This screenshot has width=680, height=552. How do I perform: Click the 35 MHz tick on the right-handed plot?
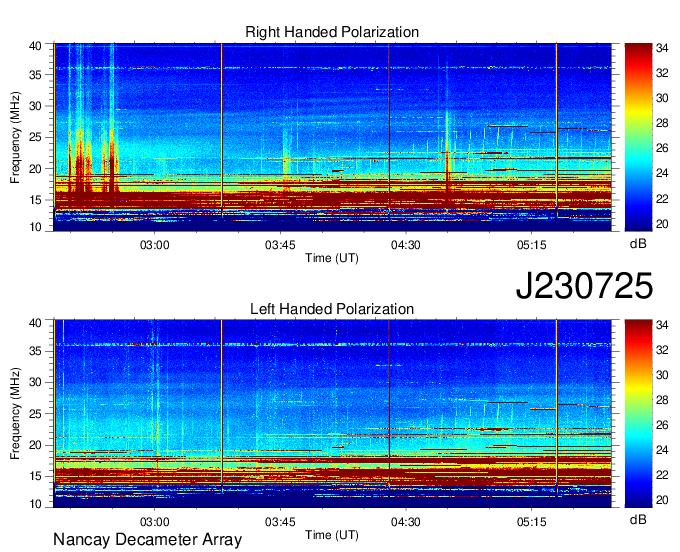(36, 75)
